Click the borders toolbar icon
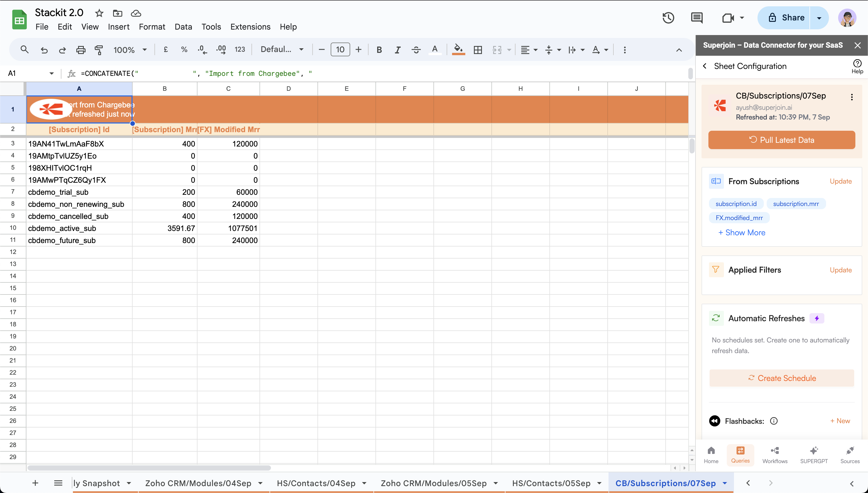This screenshot has height=493, width=868. pos(478,50)
